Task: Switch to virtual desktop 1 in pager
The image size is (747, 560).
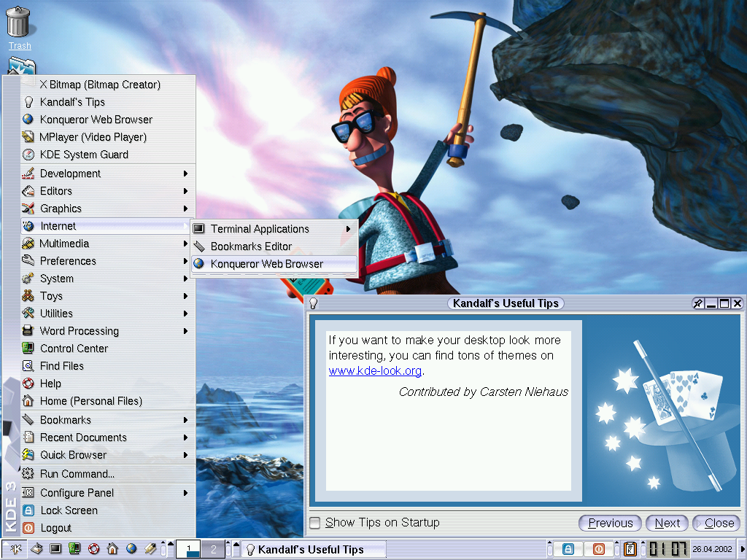Action: pyautogui.click(x=189, y=549)
